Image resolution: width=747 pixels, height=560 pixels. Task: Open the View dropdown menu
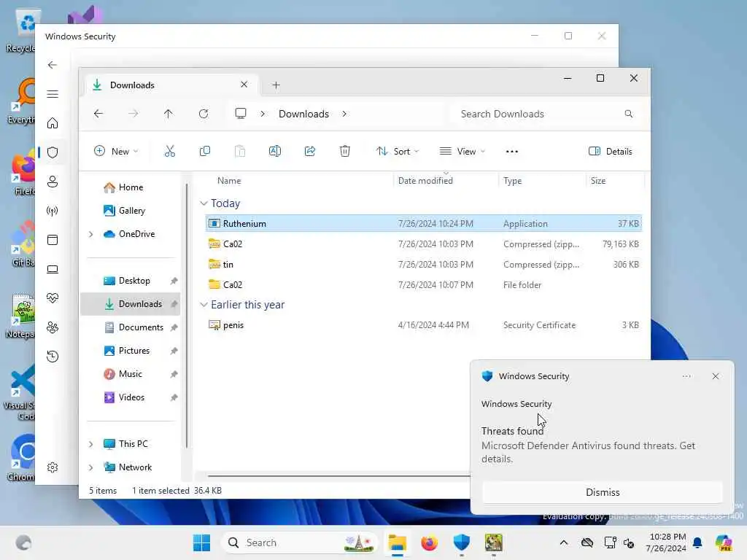pyautogui.click(x=462, y=152)
